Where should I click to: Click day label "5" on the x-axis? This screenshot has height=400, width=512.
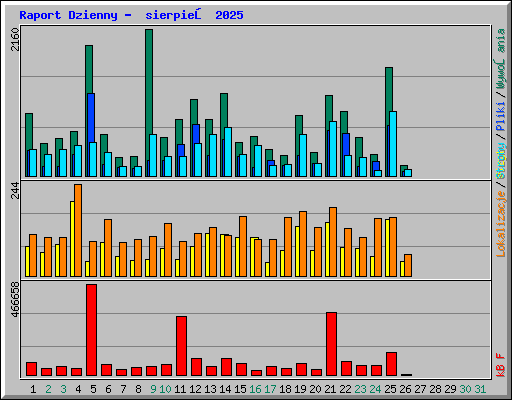click(93, 389)
